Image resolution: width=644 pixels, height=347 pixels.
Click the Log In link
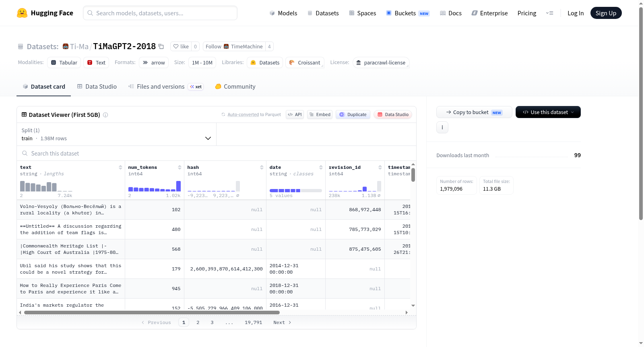(576, 13)
